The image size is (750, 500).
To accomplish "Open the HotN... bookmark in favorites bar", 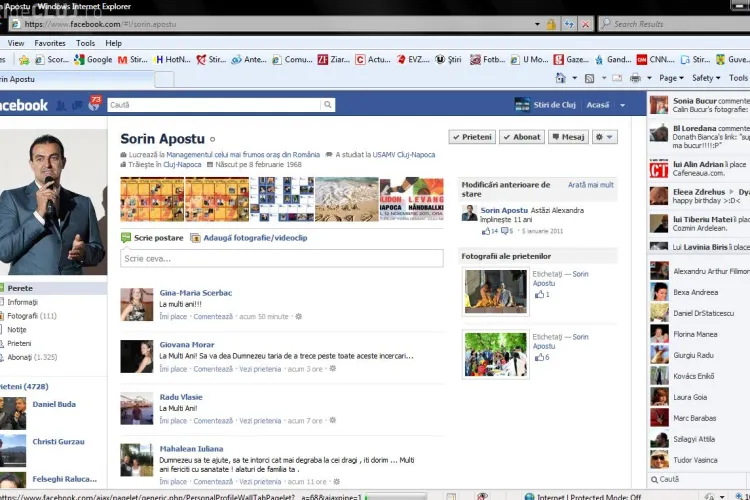I will (171, 60).
